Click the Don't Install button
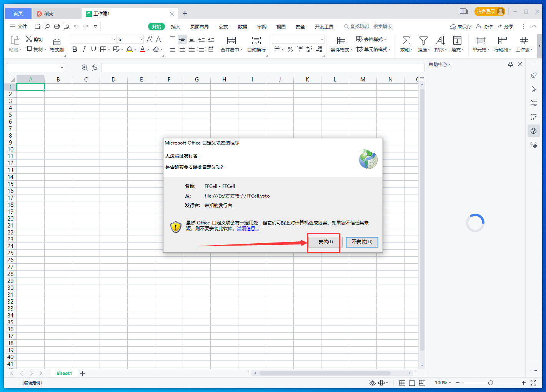The height and width of the screenshot is (392, 546). pyautogui.click(x=362, y=242)
